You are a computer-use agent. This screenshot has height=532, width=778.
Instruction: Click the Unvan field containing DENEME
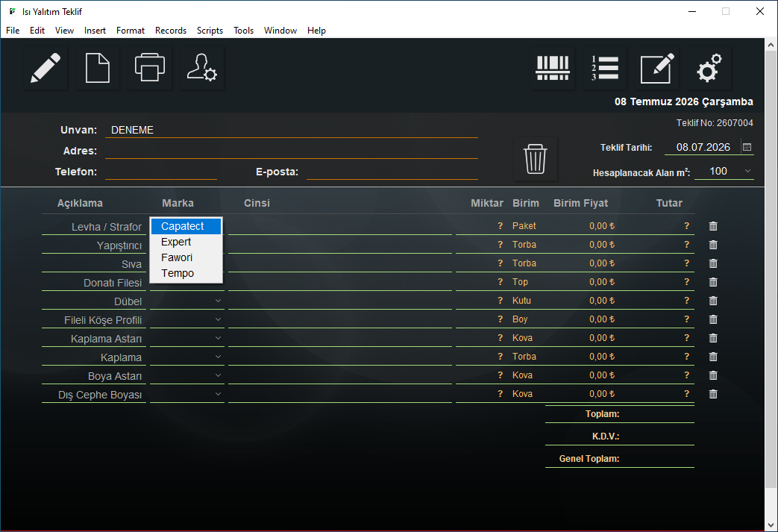(291, 130)
